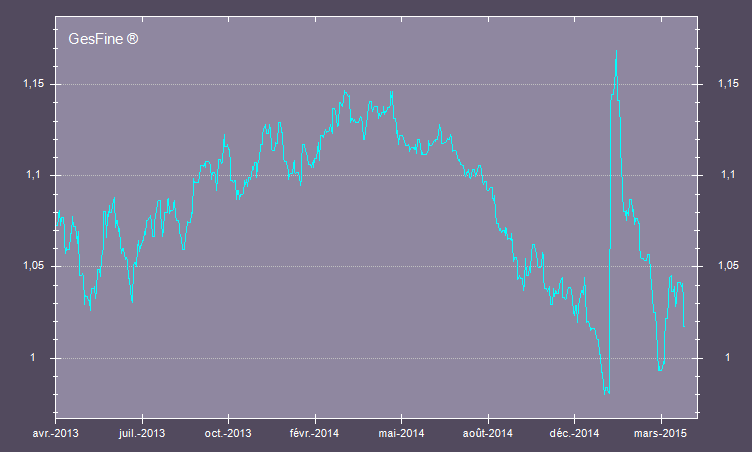Click the oct.-2013 axis label
The height and width of the screenshot is (452, 752).
(228, 433)
